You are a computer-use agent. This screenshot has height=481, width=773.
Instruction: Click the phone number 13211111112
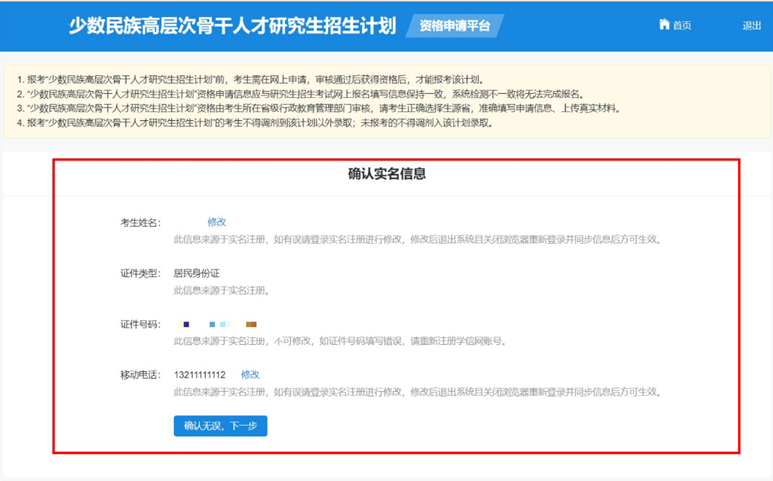coord(200,375)
